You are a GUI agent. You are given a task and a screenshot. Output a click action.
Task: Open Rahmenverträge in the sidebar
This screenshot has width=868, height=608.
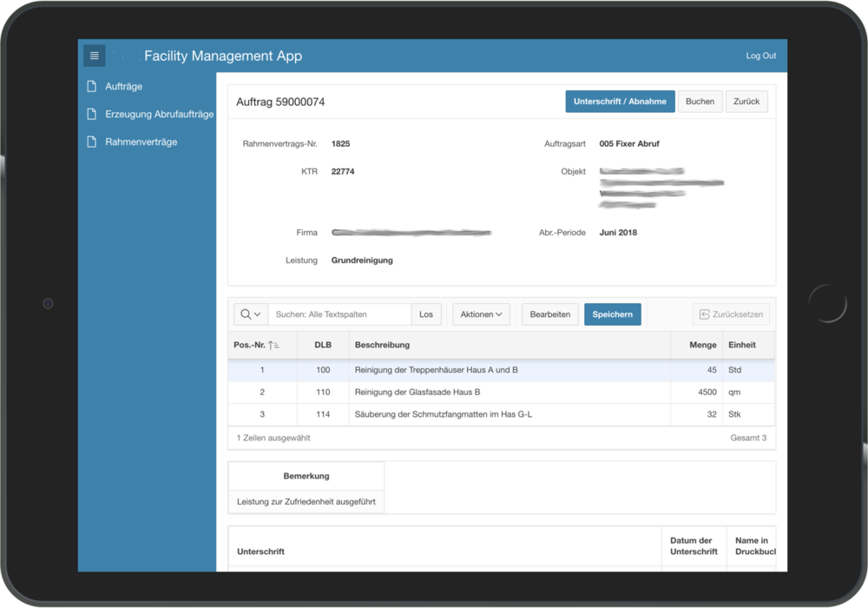141,142
